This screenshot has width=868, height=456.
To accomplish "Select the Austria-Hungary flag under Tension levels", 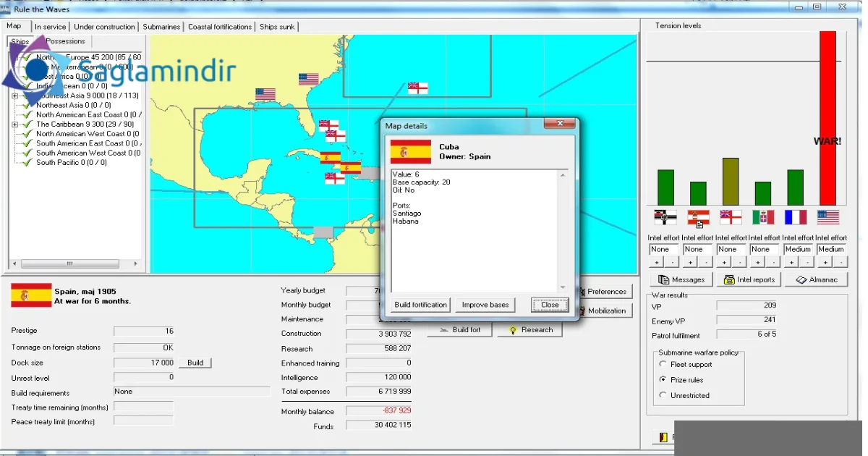I will tap(697, 217).
